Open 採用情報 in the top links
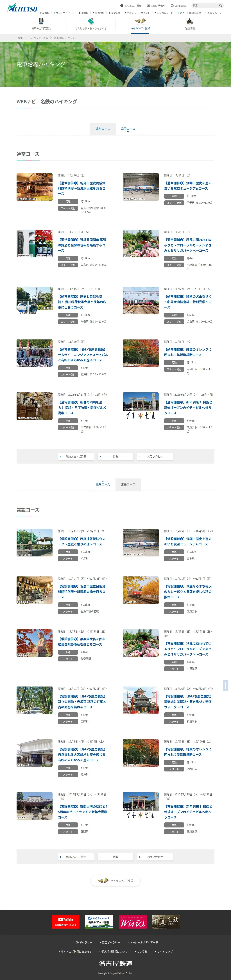 [x=99, y=13]
